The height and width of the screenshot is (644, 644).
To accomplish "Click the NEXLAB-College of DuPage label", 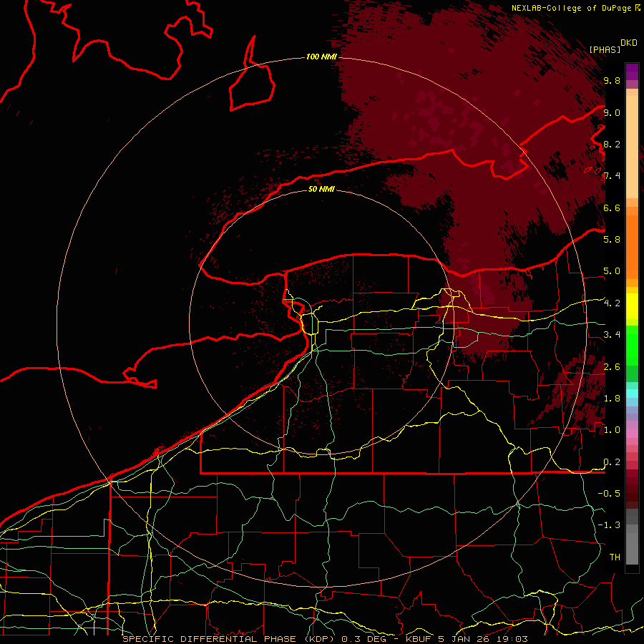I will (571, 8).
